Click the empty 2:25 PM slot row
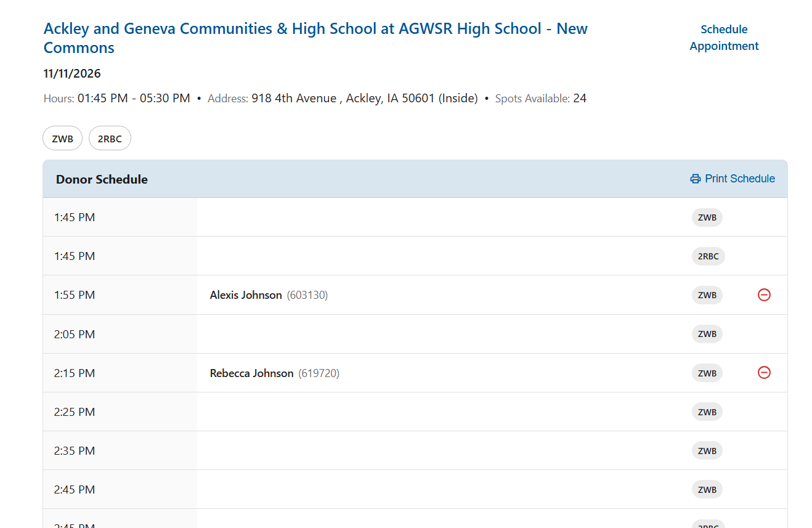The image size is (812, 528). [x=431, y=412]
